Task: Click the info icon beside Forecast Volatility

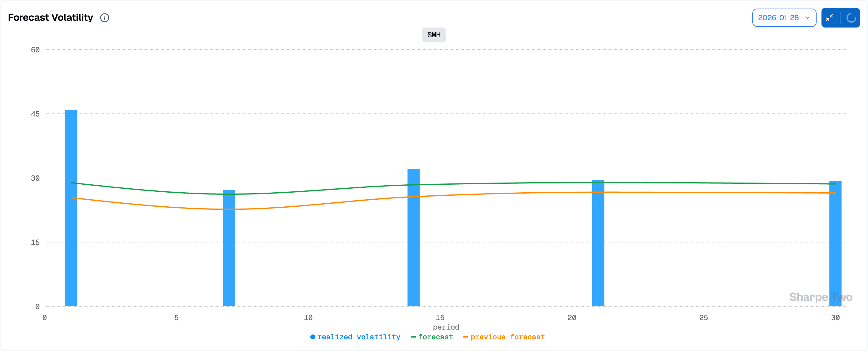Action: pyautogui.click(x=104, y=18)
